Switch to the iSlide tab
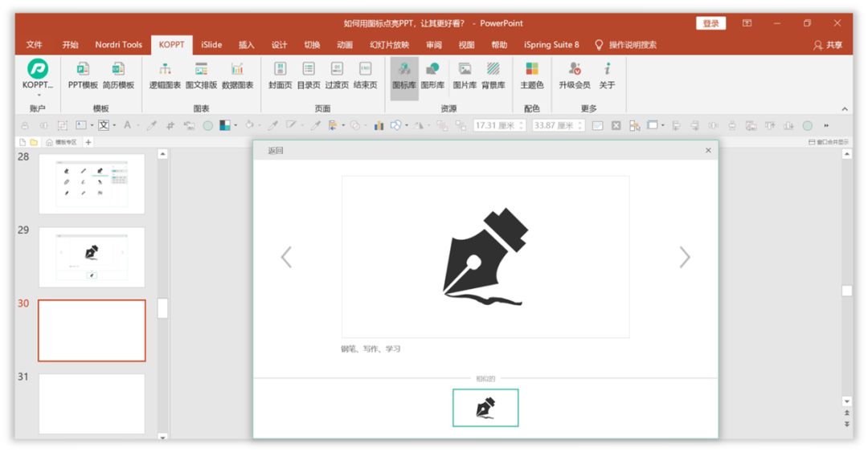The height and width of the screenshot is (452, 868). (211, 45)
